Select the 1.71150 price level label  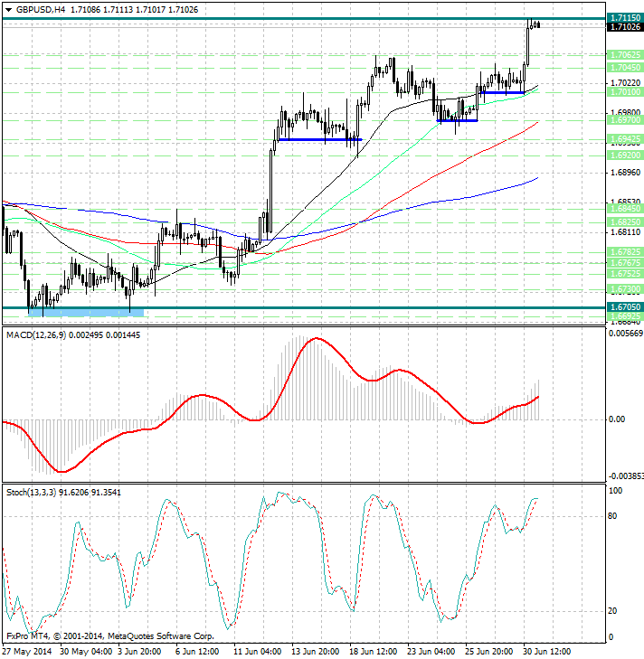[x=625, y=18]
